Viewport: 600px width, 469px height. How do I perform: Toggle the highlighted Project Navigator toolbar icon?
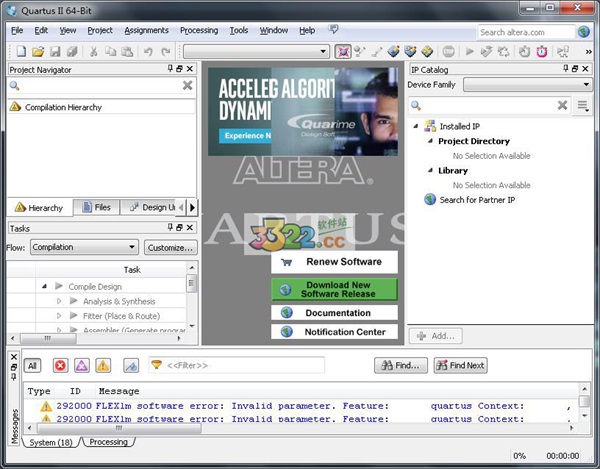coord(343,51)
